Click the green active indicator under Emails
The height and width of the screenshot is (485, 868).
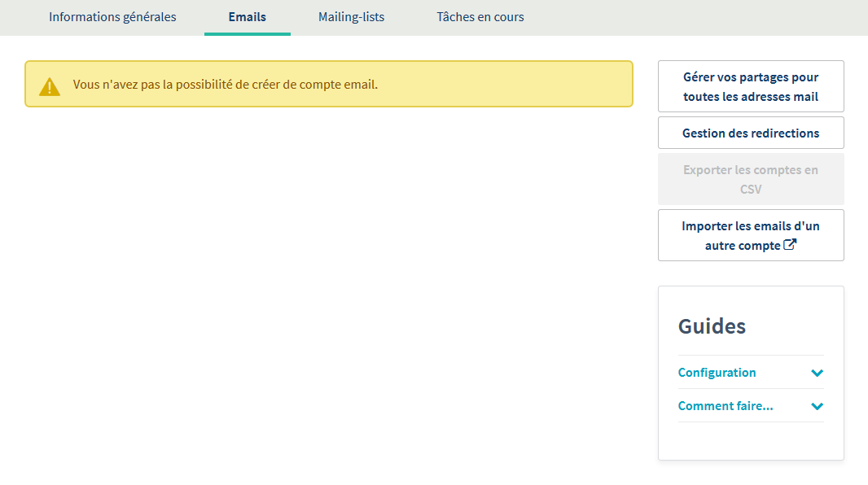pyautogui.click(x=247, y=34)
